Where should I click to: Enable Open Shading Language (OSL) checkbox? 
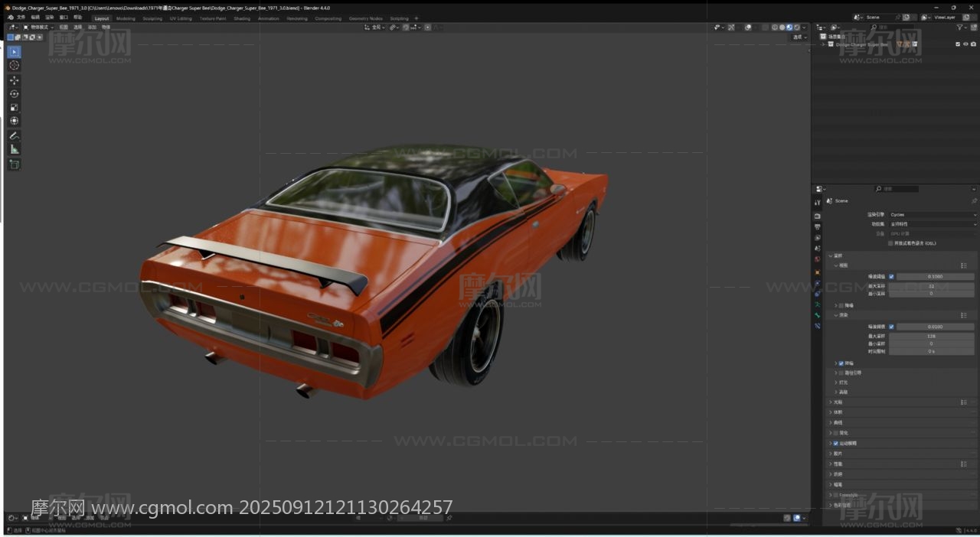pyautogui.click(x=891, y=243)
